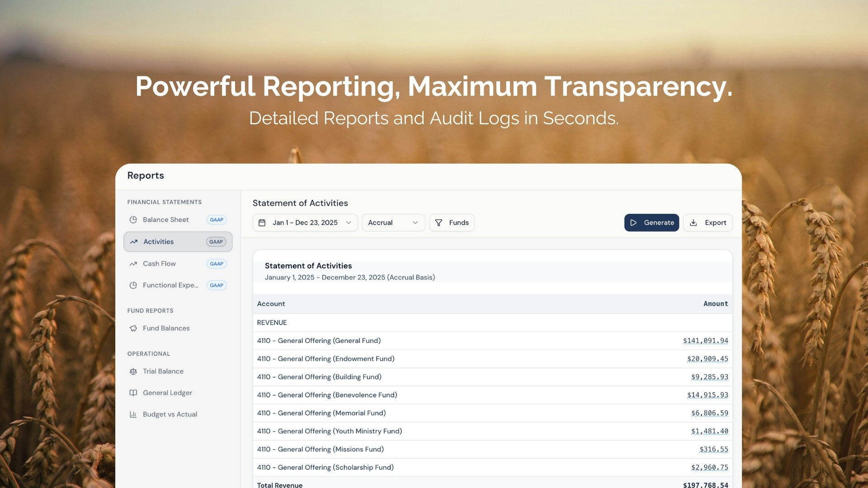Open the Funds filter
This screenshot has height=488, width=868.
click(452, 222)
